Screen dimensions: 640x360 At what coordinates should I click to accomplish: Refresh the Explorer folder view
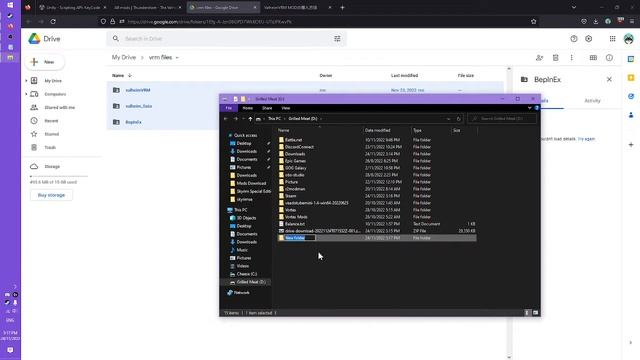[x=458, y=119]
